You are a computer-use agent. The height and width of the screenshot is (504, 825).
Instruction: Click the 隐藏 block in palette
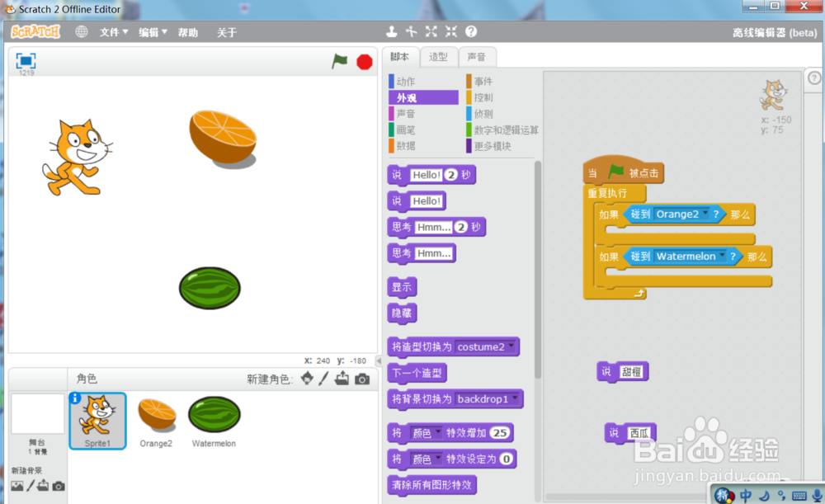pos(402,313)
